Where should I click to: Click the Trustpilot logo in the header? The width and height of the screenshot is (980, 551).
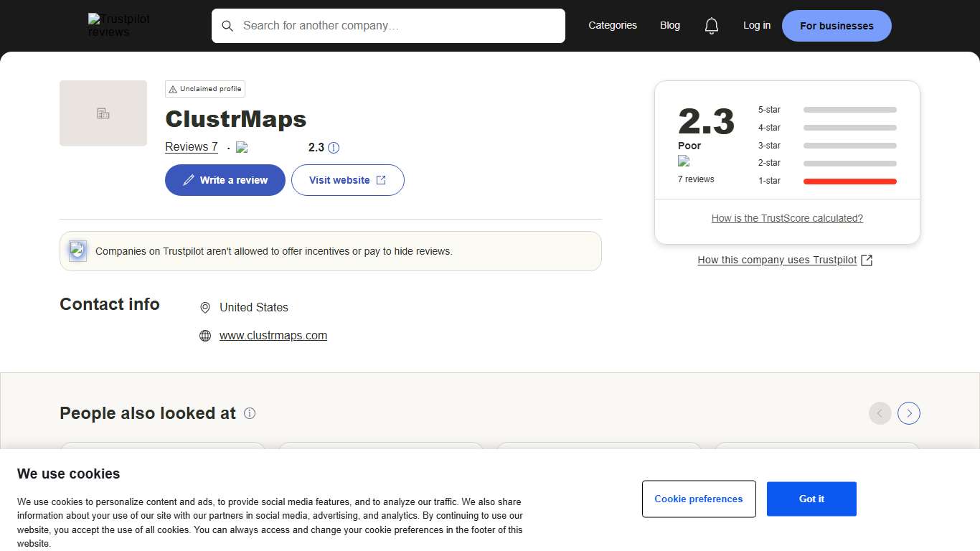coord(118,24)
